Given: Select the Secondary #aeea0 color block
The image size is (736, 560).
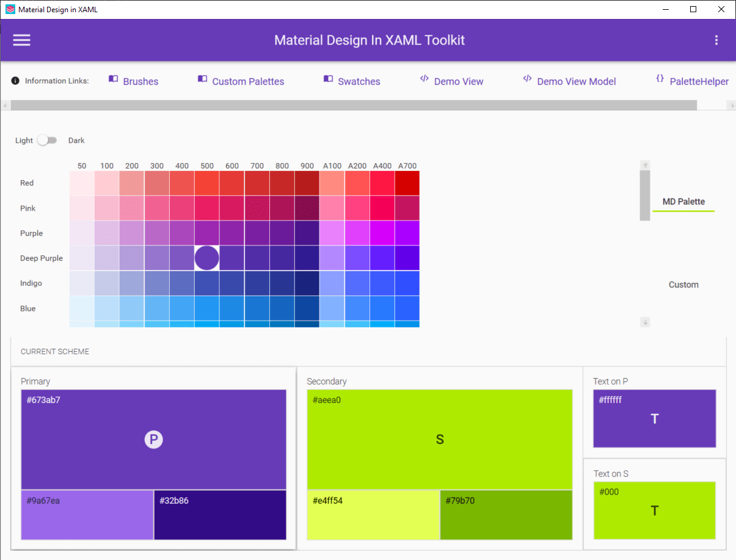Looking at the screenshot, I should pyautogui.click(x=440, y=440).
